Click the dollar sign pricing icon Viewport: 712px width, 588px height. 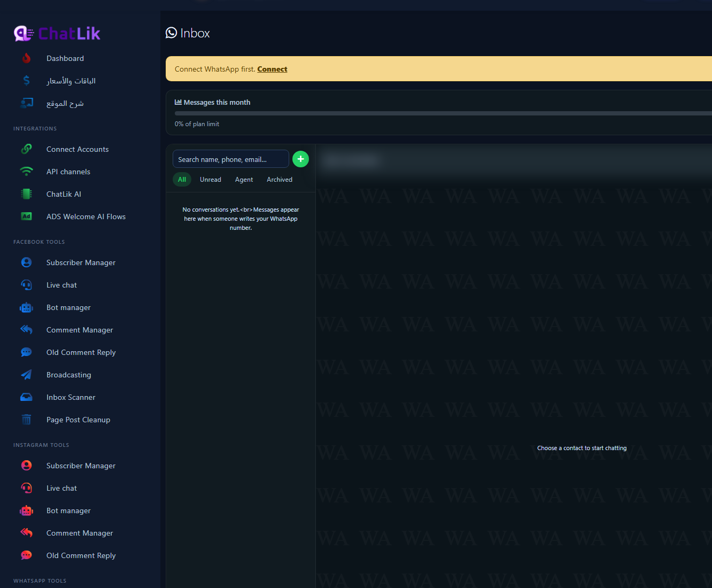(x=26, y=81)
